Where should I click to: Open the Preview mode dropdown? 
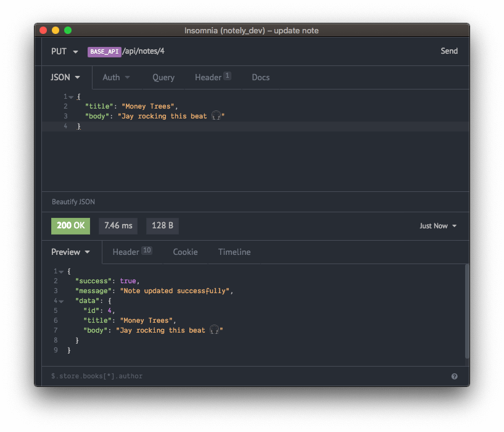pyautogui.click(x=70, y=252)
